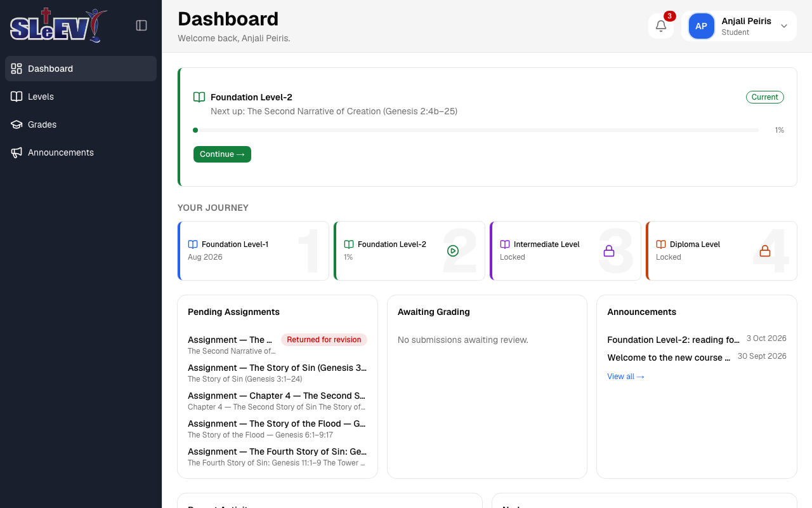Click the green Continue button
Screen dimensions: 812x508
tap(222, 154)
